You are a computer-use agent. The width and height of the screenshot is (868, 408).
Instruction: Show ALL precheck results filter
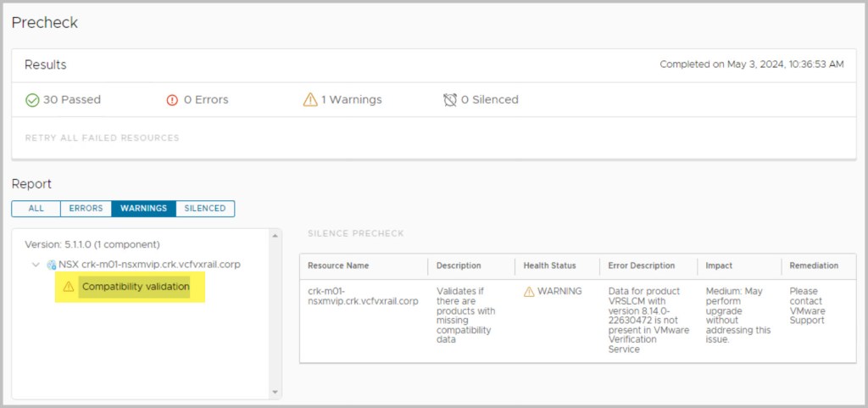click(x=36, y=209)
